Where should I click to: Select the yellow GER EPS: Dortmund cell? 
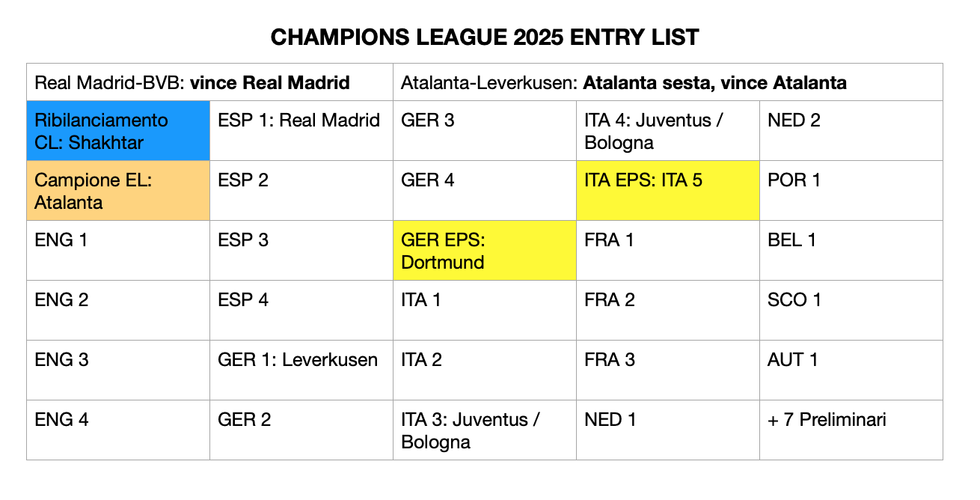pos(485,250)
